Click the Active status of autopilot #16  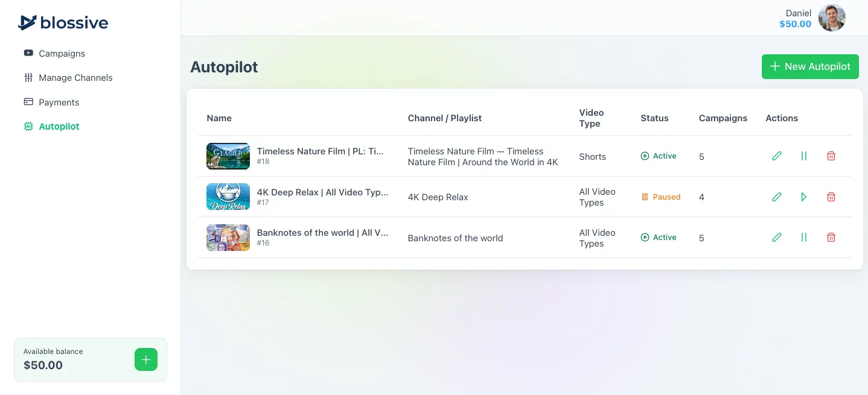[x=659, y=238]
